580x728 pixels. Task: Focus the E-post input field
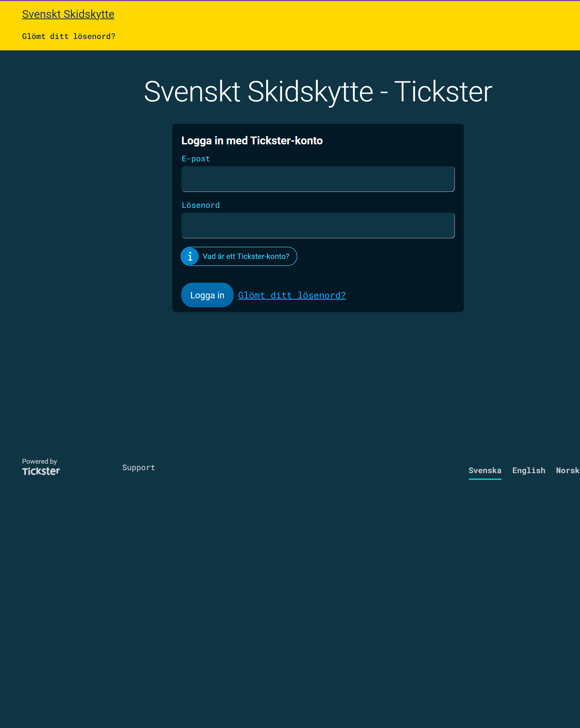click(318, 179)
